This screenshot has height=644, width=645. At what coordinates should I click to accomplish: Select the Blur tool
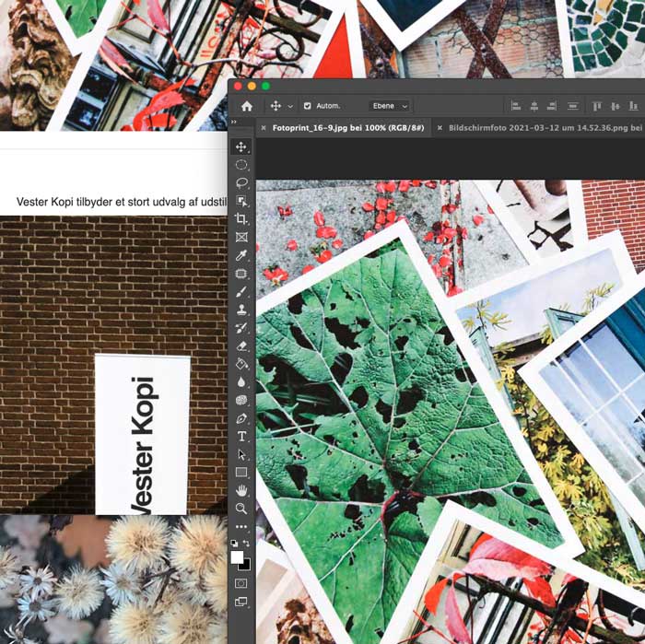[x=241, y=382]
